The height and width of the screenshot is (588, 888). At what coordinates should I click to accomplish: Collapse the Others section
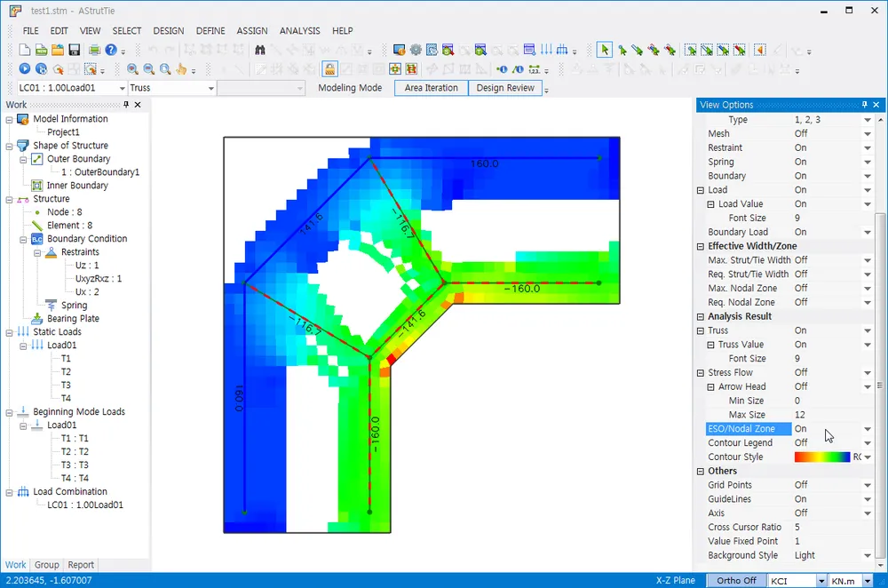(x=701, y=472)
